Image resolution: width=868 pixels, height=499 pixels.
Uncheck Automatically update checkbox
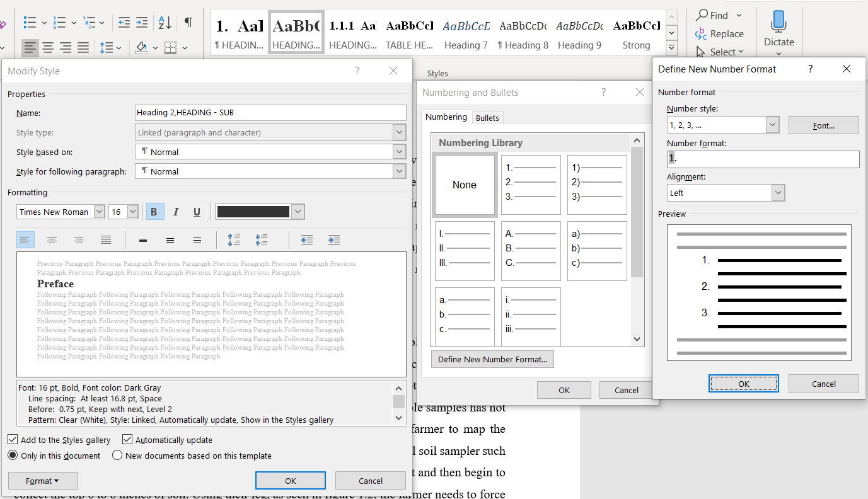tap(127, 440)
